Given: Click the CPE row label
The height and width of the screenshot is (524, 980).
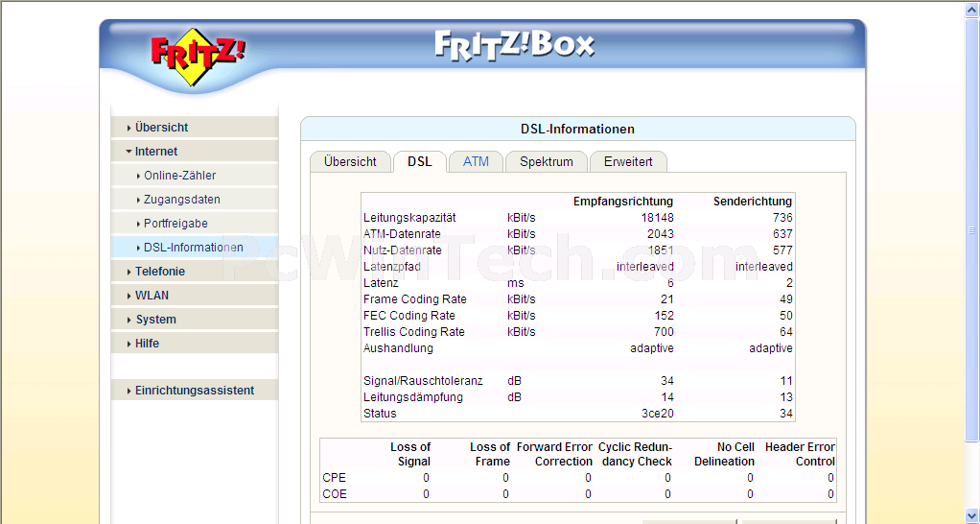Looking at the screenshot, I should [x=335, y=478].
